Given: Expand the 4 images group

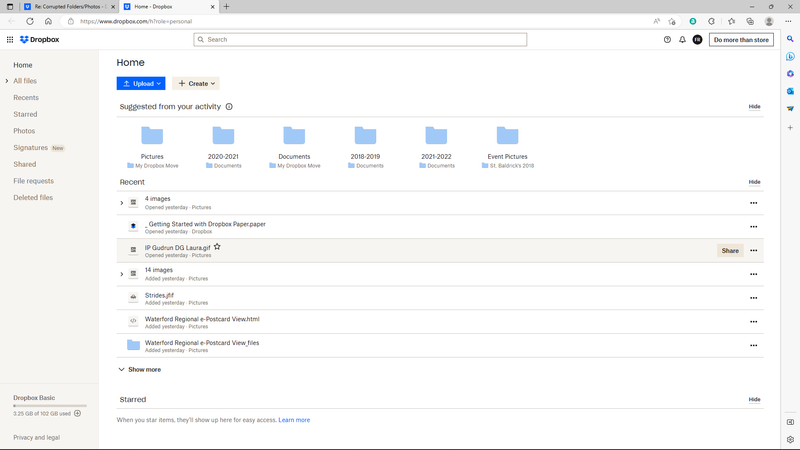Looking at the screenshot, I should (122, 203).
